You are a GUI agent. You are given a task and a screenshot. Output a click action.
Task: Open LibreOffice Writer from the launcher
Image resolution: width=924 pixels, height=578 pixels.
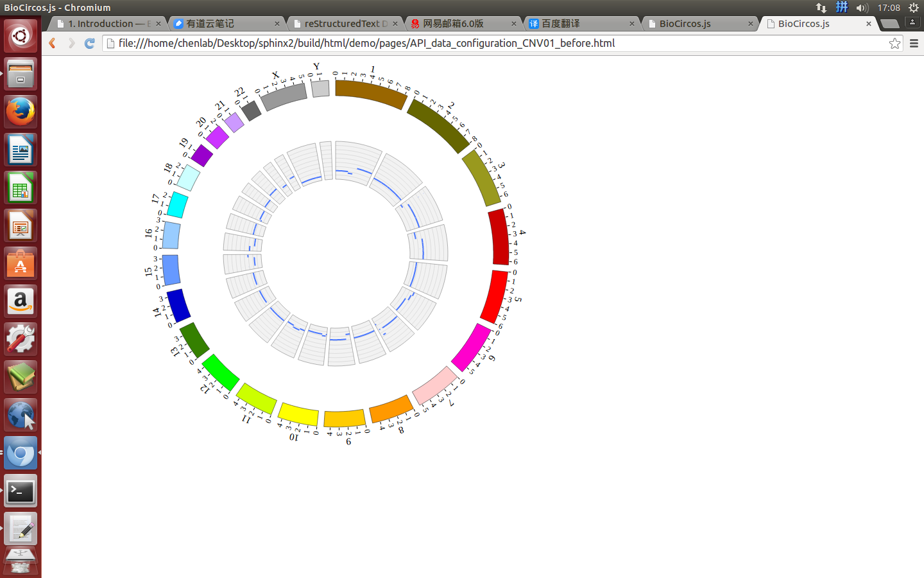21,150
